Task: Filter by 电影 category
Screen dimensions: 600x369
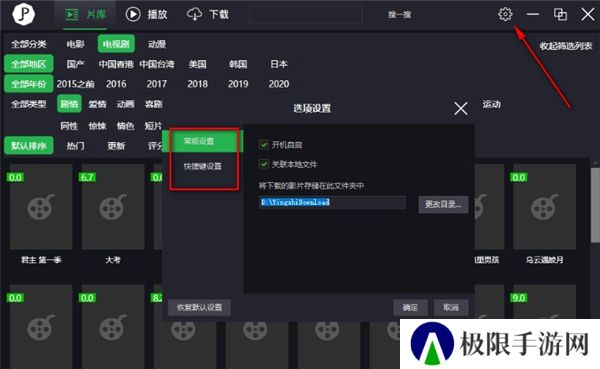Action: 75,44
